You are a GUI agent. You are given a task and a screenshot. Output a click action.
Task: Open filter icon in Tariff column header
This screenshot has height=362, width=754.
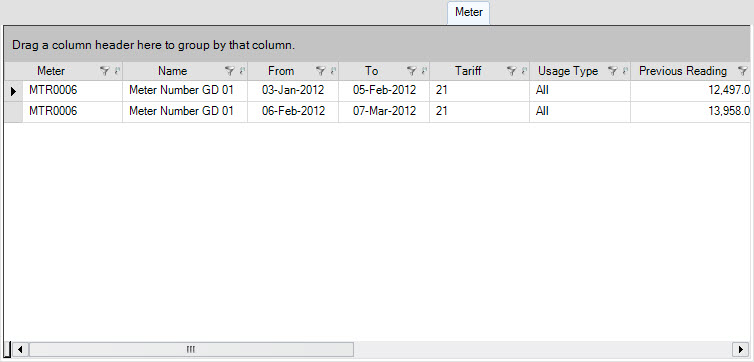511,71
